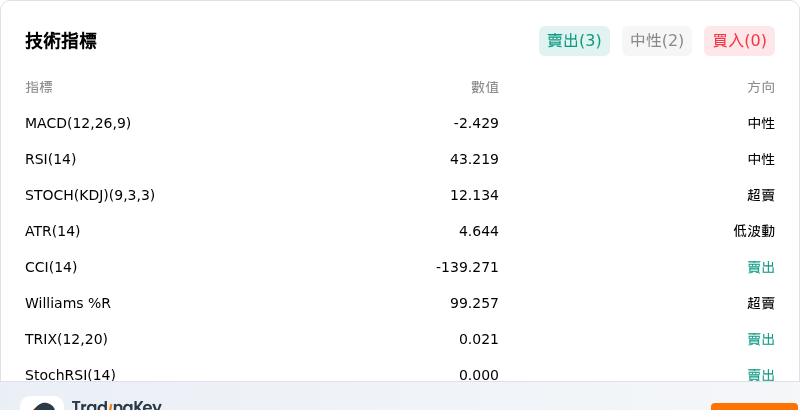The width and height of the screenshot is (800, 410).
Task: Click the RSI(14) indicator name
Action: coord(51,160)
